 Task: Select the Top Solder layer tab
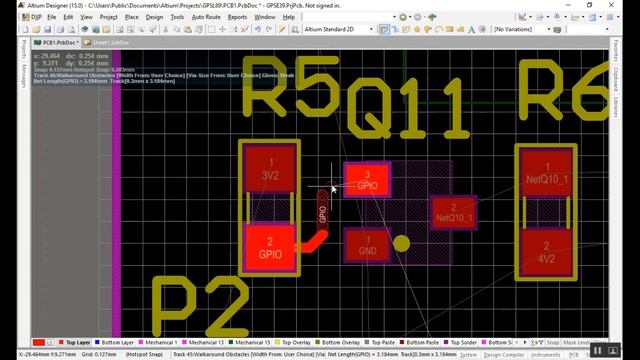pyautogui.click(x=460, y=342)
